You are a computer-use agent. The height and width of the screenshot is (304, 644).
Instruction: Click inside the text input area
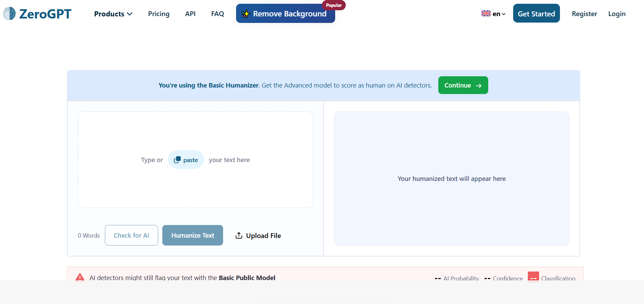pos(195,160)
